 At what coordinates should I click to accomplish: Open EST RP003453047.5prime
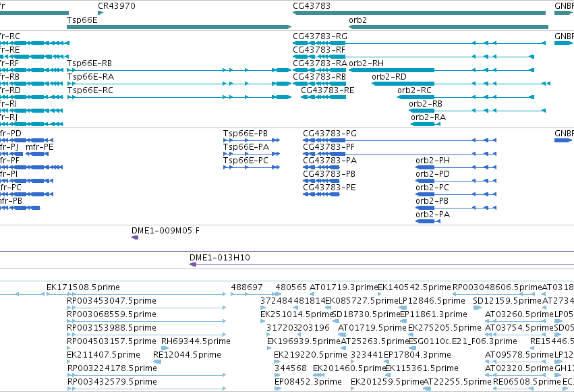[x=111, y=301]
